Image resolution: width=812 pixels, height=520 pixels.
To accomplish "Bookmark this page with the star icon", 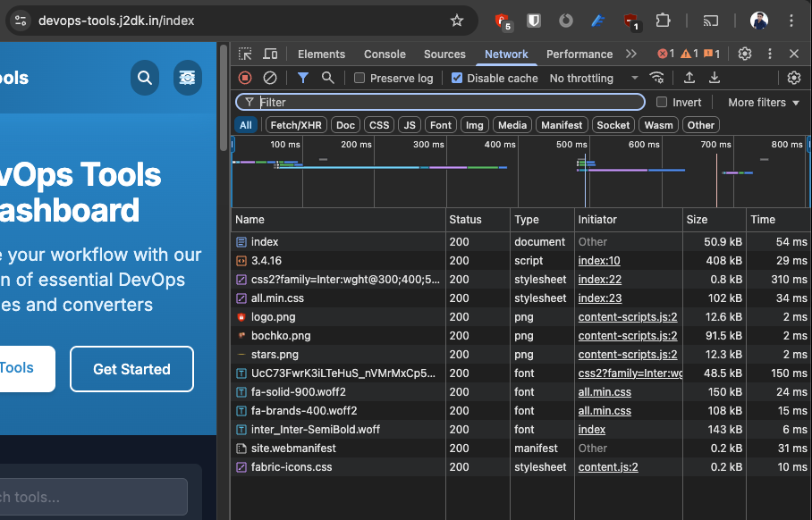I will pyautogui.click(x=457, y=21).
